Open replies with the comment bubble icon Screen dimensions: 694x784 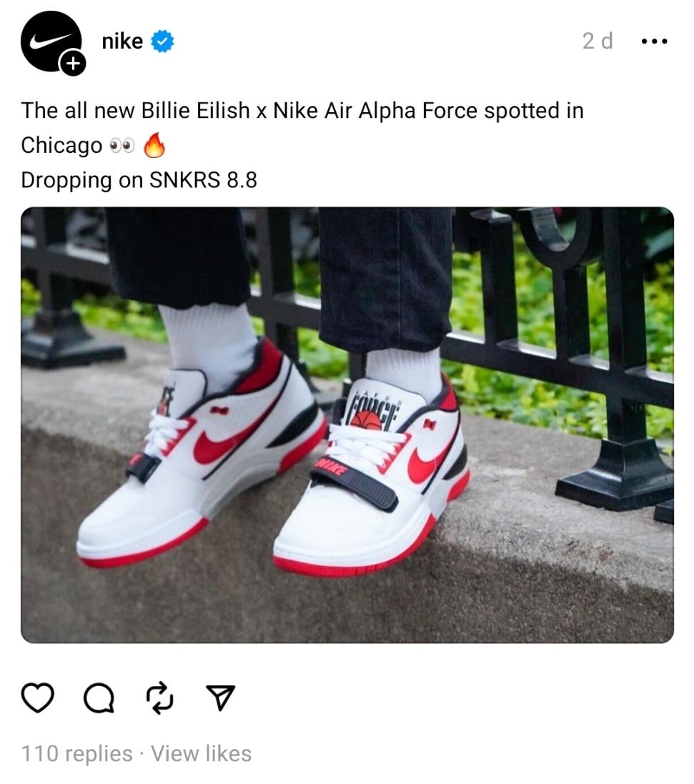(99, 698)
